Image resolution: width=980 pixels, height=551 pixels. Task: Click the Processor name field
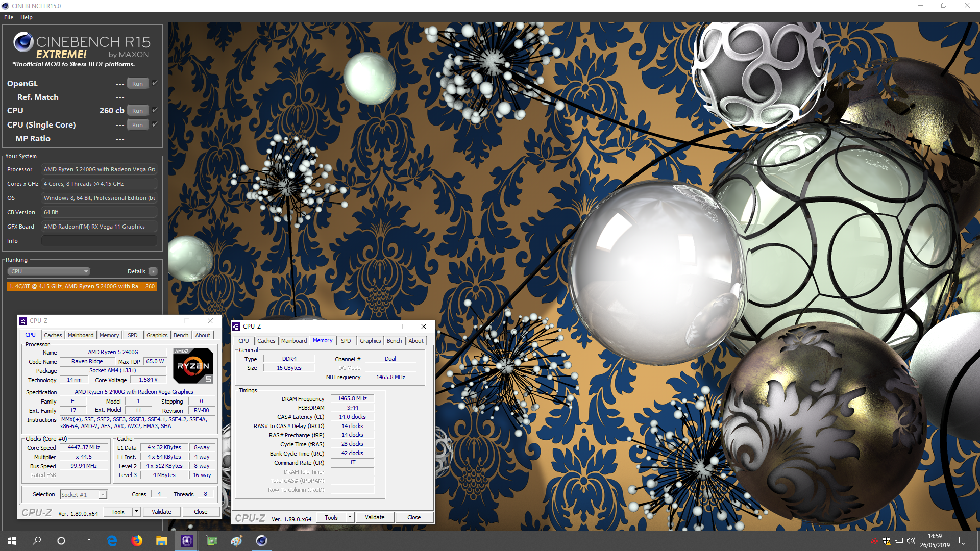100,169
